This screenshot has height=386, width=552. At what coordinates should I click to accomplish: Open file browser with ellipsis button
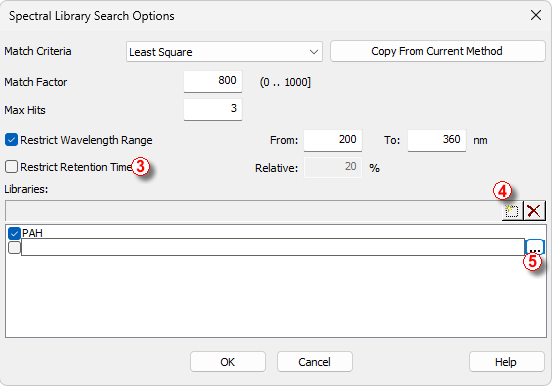coord(535,248)
